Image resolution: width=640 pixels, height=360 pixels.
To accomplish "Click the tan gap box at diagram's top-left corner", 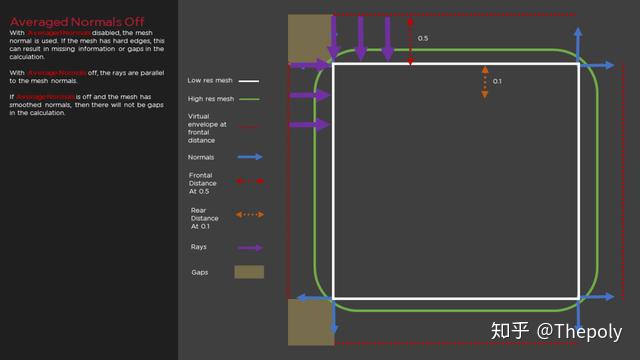I will click(311, 39).
